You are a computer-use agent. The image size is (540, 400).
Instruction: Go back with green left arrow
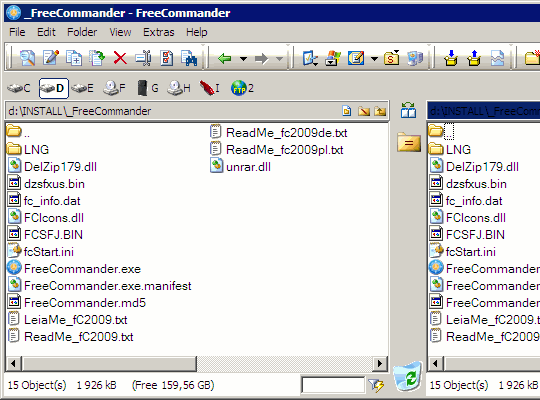point(225,59)
